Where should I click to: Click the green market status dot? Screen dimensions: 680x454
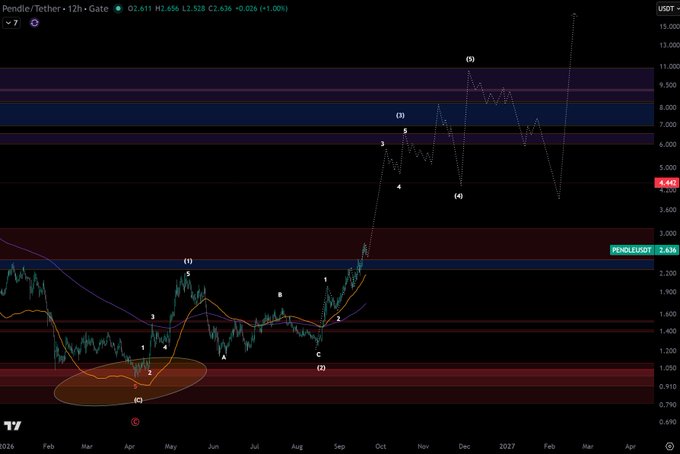pos(118,8)
